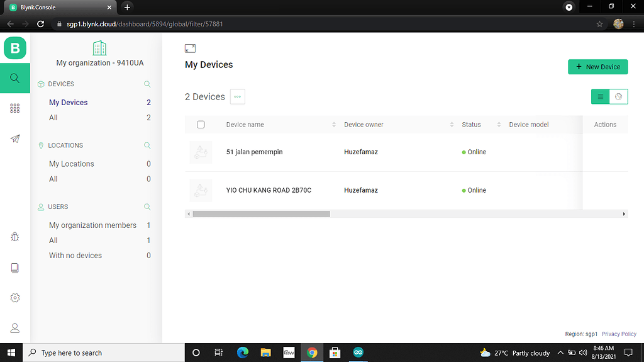
Task: Switch to map view of devices
Action: (619, 96)
